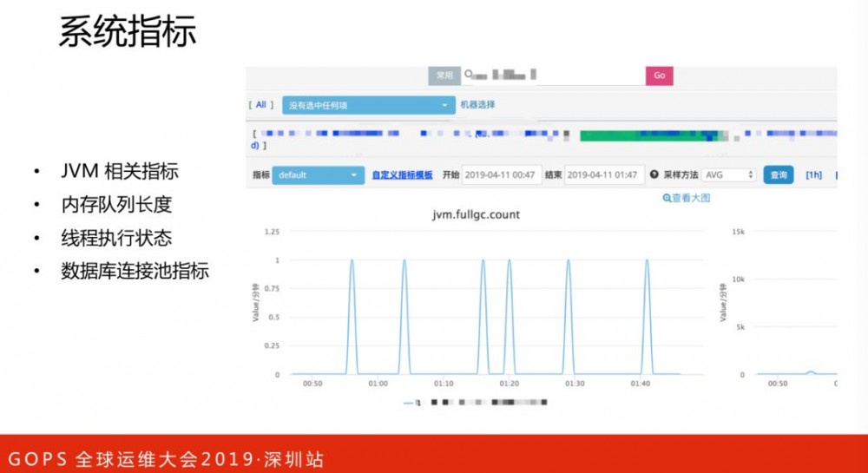The width and height of the screenshot is (868, 473).
Task: Click the 15k axis value on right chart
Action: click(x=739, y=232)
